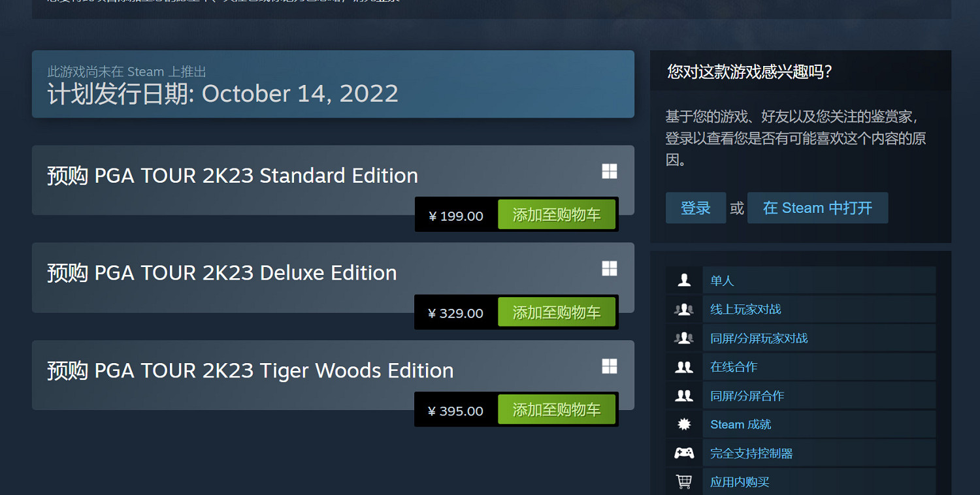Click the multiplayer icon beside 线上玩家对战
The image size is (980, 495).
[683, 309]
